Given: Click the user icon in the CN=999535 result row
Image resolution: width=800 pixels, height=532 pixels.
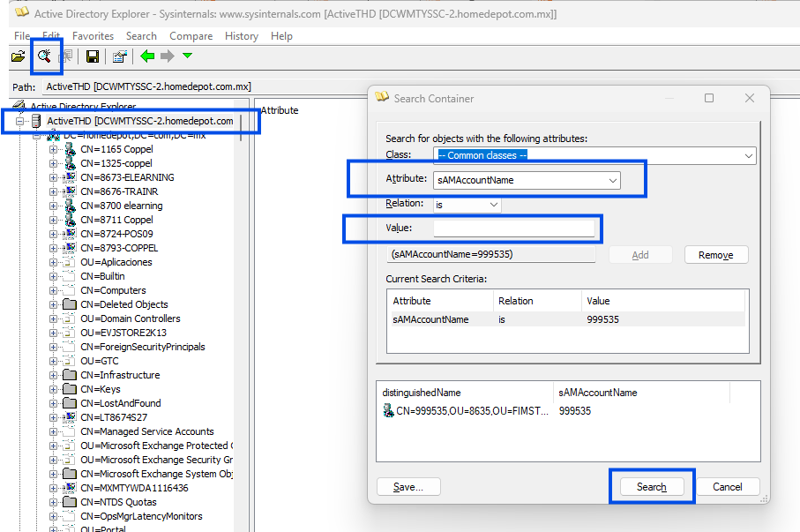Looking at the screenshot, I should tap(388, 410).
